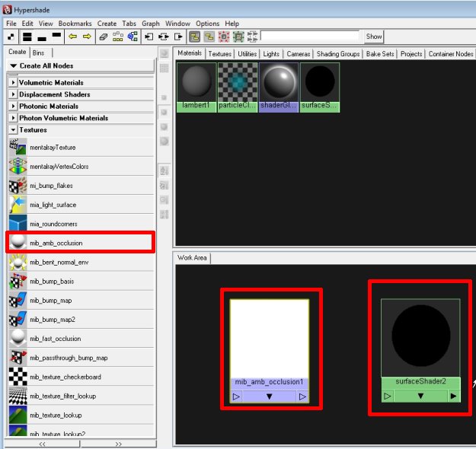Open the Bookmarks menu
Image resolution: width=476 pixels, height=449 pixels.
(75, 24)
